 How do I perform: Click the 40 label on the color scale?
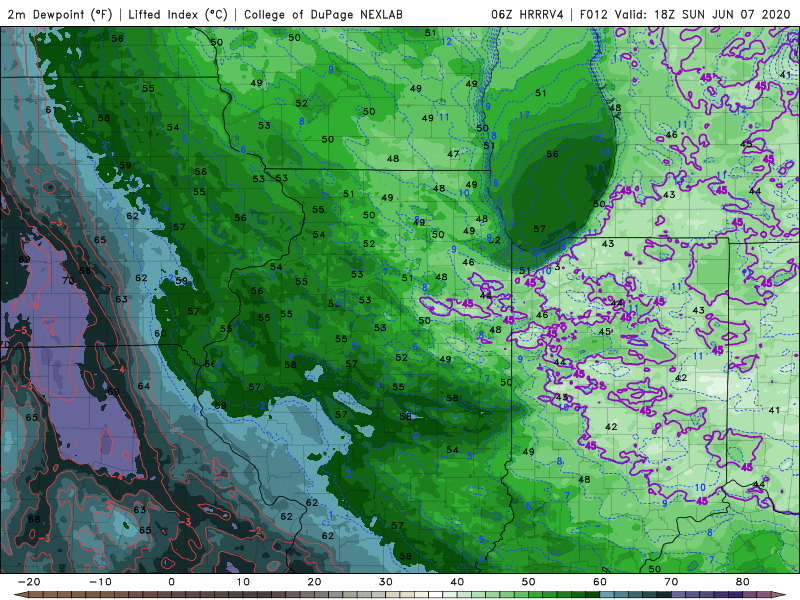point(457,582)
